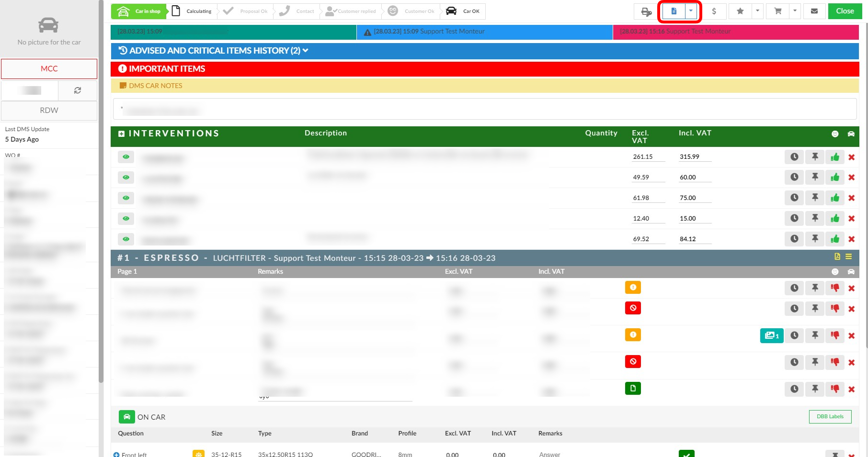Click the green Close button
Viewport: 868px width, 457px height.
pos(845,11)
